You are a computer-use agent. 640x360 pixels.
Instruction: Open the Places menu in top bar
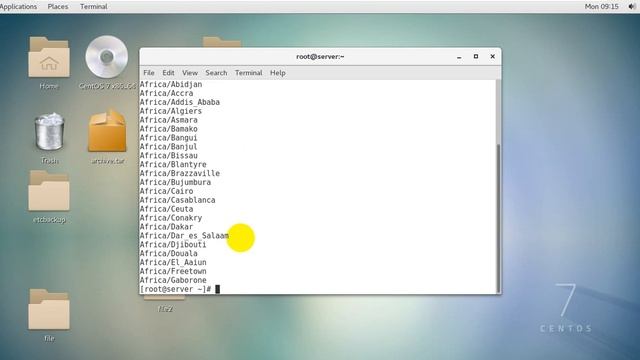tap(58, 7)
